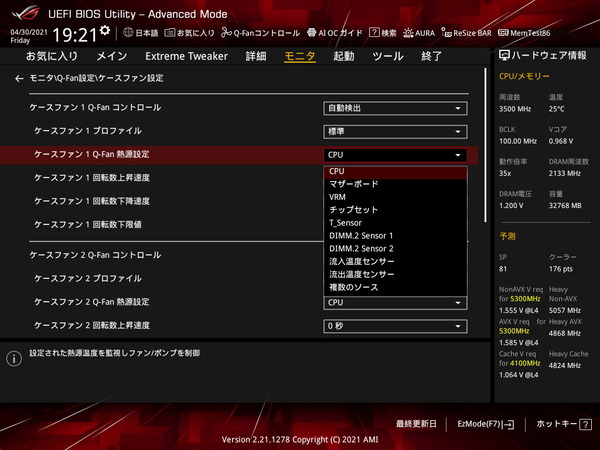Choose VRM in the heat source list
The width and height of the screenshot is (600, 450).
pyautogui.click(x=395, y=197)
